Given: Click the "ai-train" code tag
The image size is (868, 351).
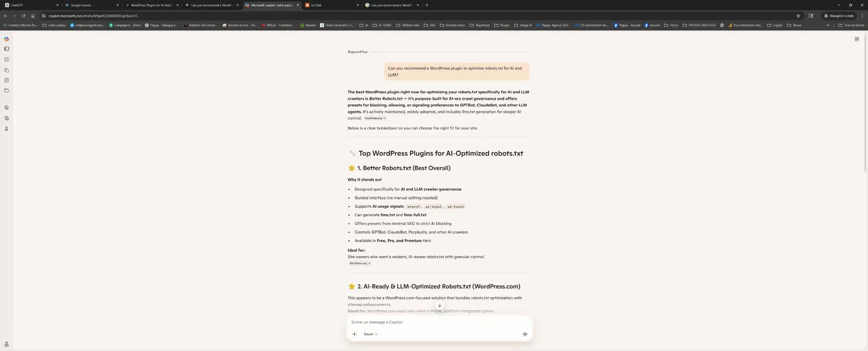Looking at the screenshot, I should (456, 207).
